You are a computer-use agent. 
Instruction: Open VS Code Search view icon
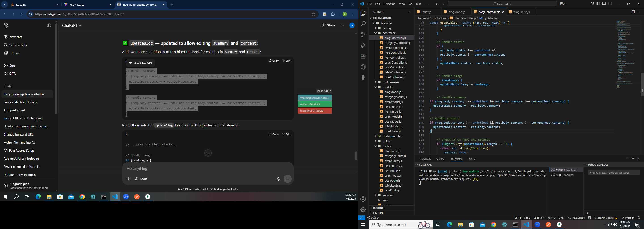click(363, 24)
